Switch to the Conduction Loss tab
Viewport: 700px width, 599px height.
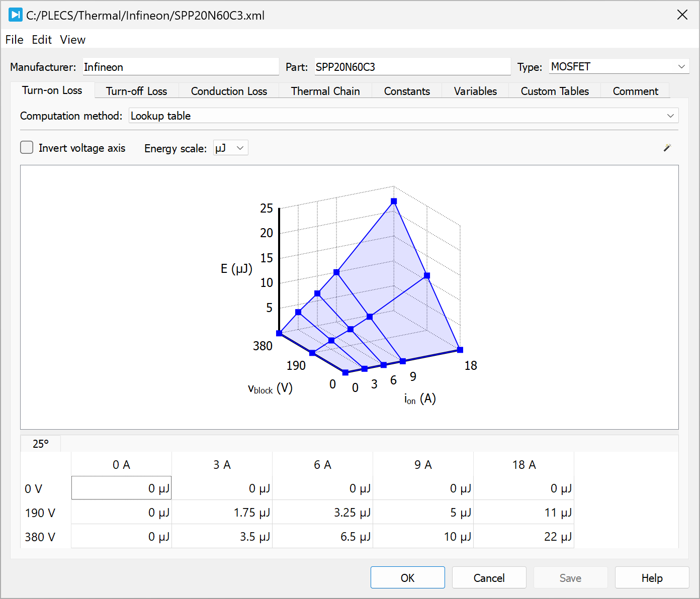[229, 91]
